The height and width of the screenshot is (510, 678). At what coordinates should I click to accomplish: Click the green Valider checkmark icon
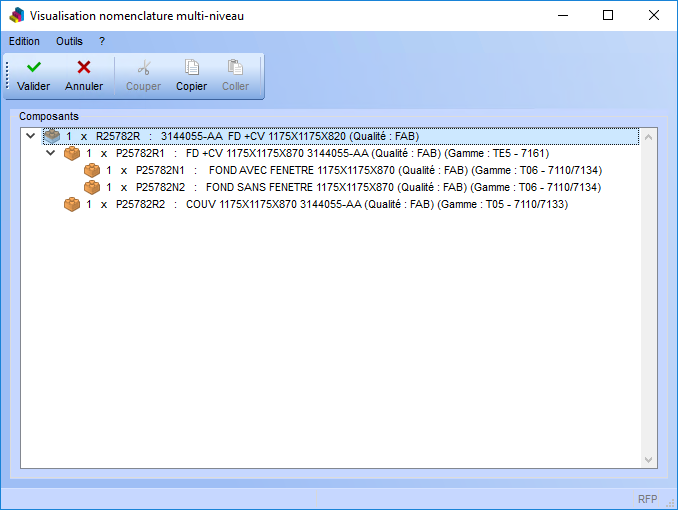(x=34, y=67)
